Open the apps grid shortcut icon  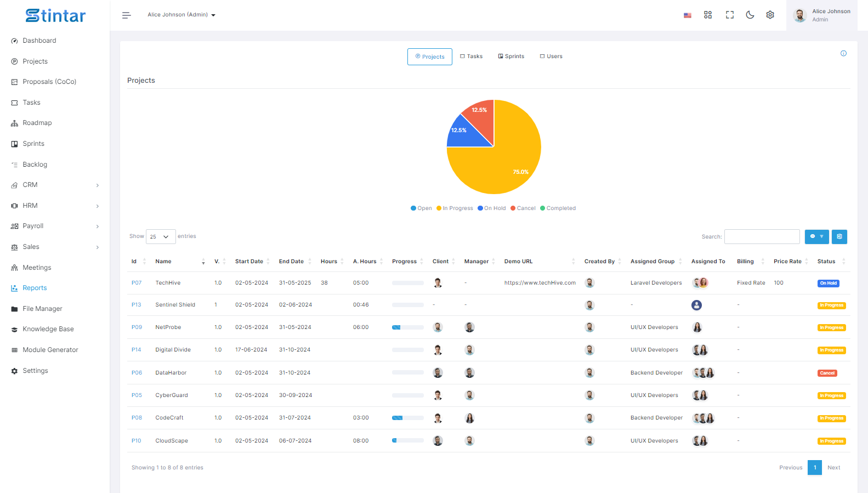point(708,15)
